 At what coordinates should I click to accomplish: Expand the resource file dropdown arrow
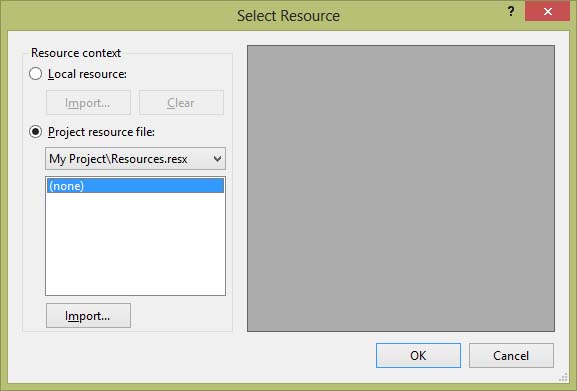217,159
